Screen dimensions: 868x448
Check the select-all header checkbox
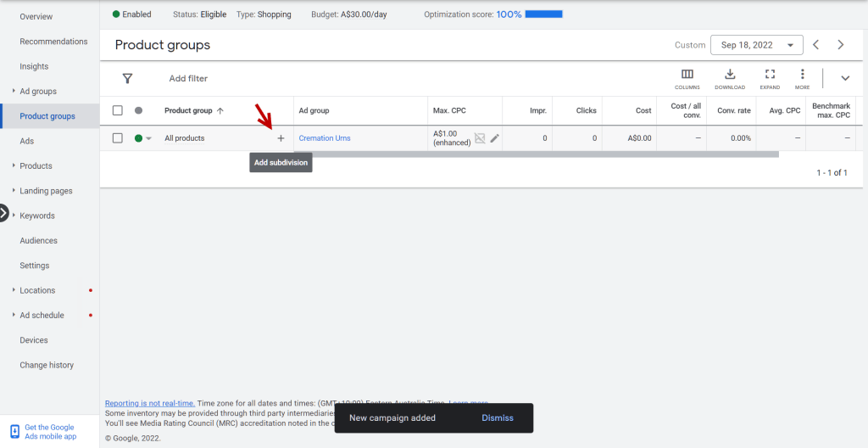(118, 110)
